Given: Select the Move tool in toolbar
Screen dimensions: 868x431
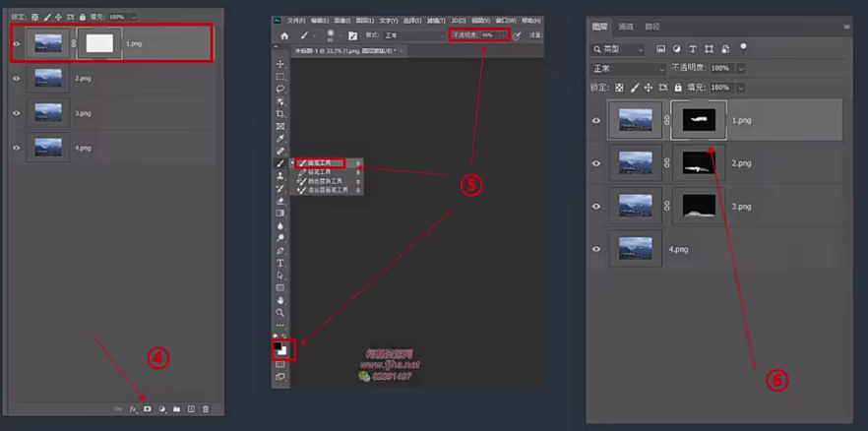Looking at the screenshot, I should (280, 64).
